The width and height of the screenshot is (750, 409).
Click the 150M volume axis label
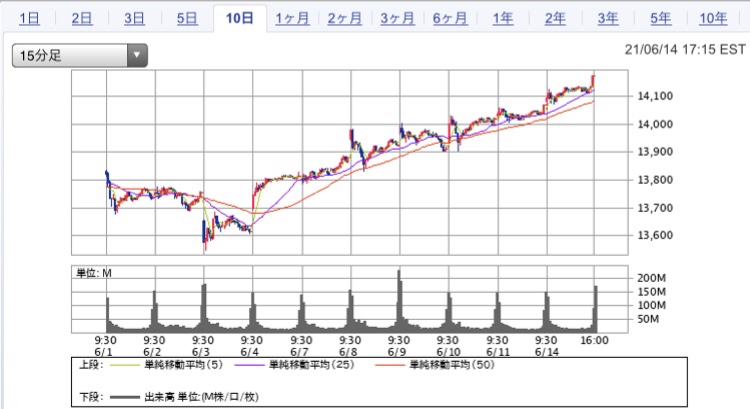pyautogui.click(x=651, y=292)
